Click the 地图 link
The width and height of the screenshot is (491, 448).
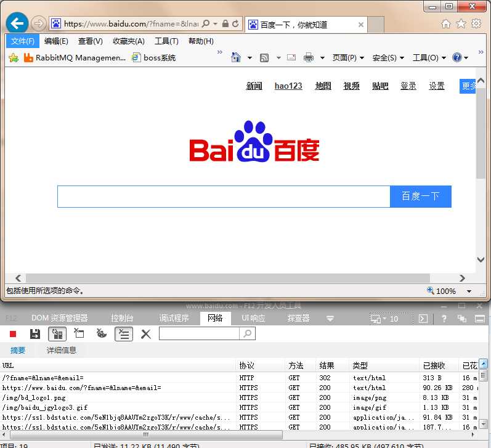[323, 86]
